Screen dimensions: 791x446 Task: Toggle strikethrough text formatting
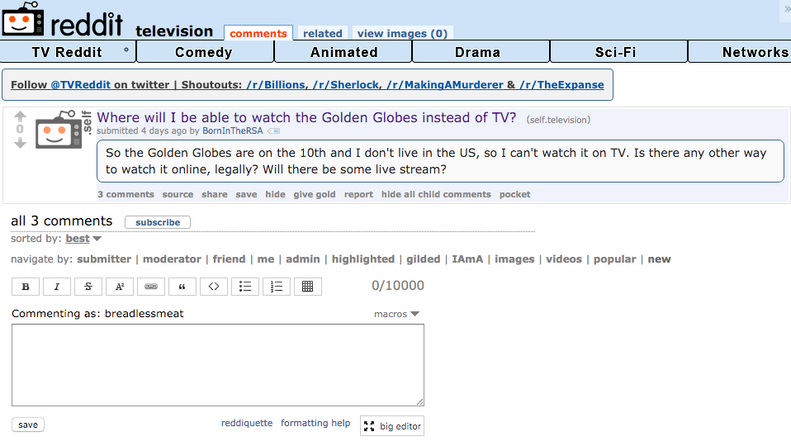click(88, 287)
